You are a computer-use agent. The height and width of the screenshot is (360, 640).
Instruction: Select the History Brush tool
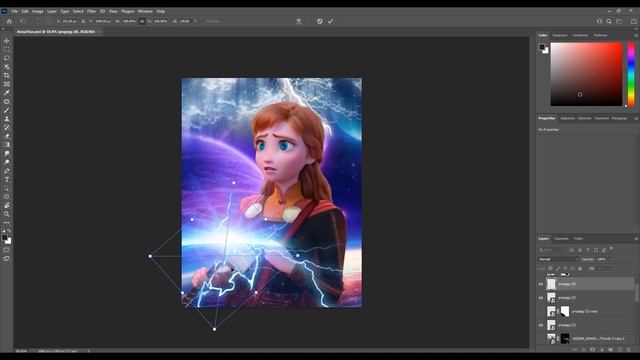click(7, 127)
